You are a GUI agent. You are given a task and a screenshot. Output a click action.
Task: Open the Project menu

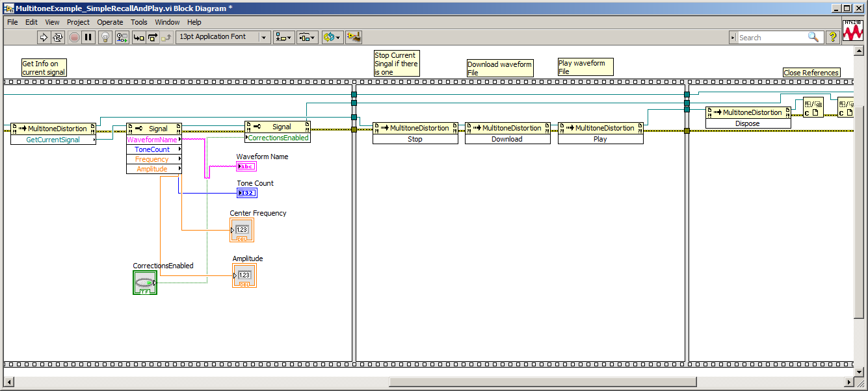coord(79,22)
